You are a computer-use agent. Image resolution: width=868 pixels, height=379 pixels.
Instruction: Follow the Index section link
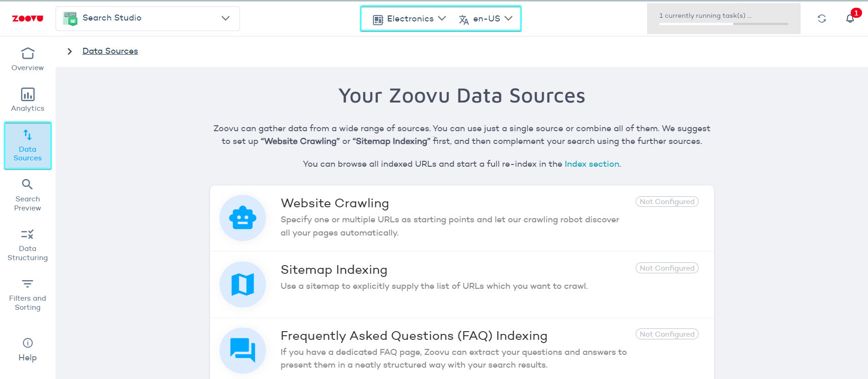click(x=592, y=164)
